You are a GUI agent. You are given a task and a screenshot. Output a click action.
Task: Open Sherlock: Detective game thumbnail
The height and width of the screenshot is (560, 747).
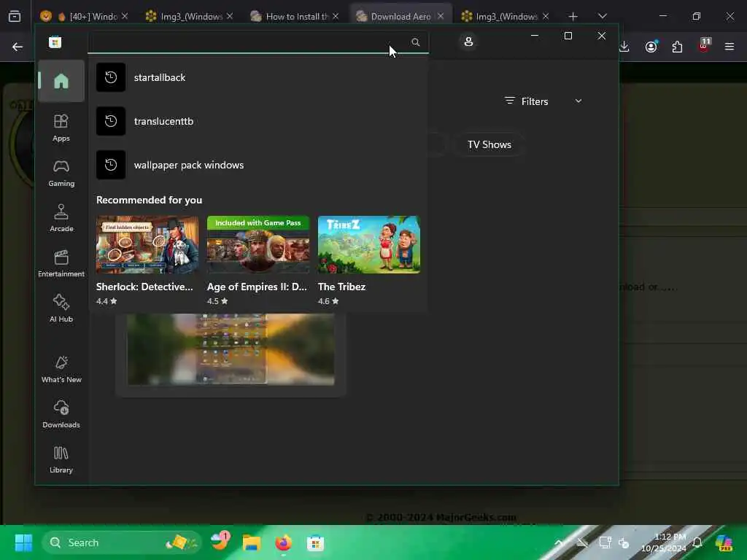[147, 245]
